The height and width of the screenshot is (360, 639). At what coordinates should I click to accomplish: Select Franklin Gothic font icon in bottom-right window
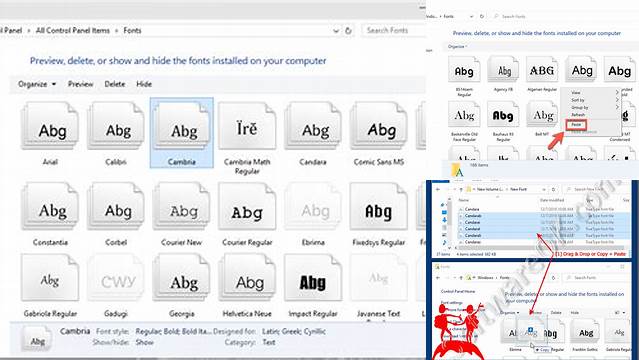[x=586, y=332]
